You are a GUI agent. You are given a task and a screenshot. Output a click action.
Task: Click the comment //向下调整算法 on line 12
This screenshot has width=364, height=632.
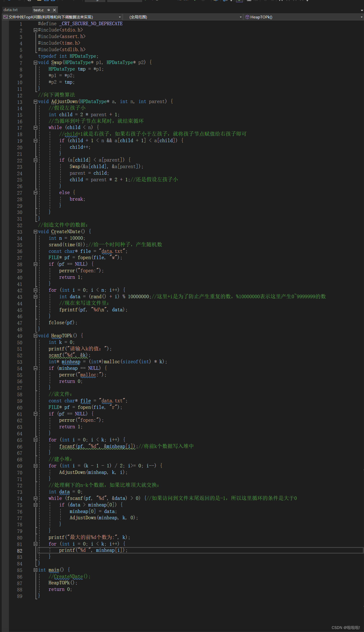(56, 95)
